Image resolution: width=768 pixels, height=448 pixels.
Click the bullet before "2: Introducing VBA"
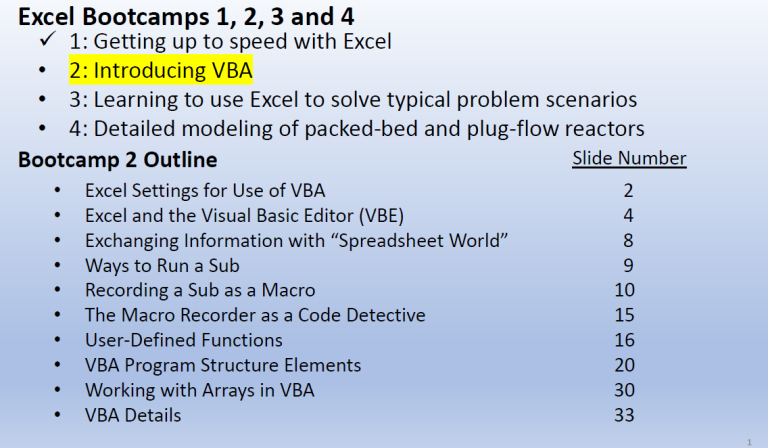coord(44,71)
